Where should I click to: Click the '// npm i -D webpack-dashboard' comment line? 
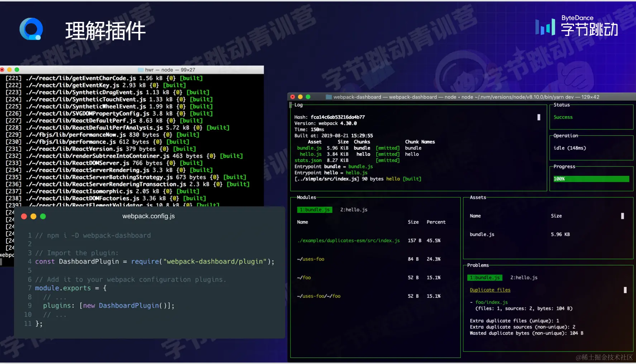coord(93,235)
